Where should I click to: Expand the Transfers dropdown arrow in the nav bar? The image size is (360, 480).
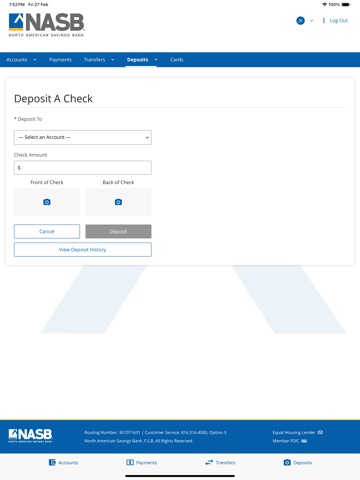tap(113, 60)
